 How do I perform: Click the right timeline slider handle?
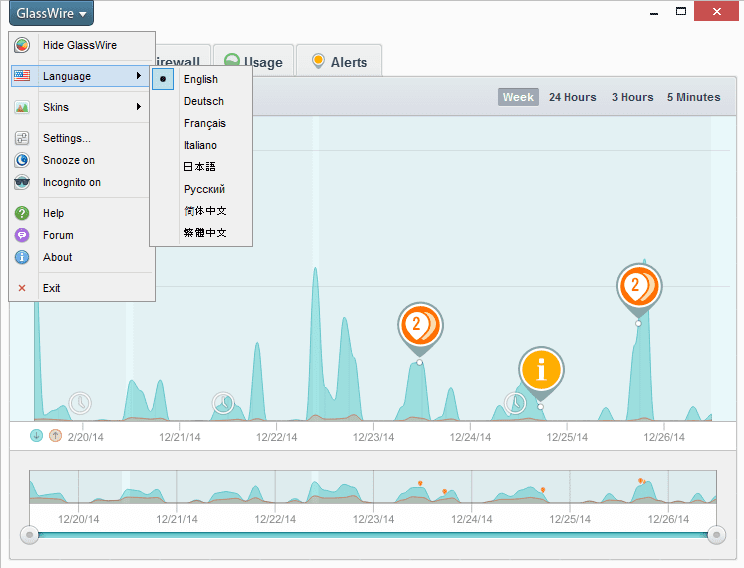point(716,535)
